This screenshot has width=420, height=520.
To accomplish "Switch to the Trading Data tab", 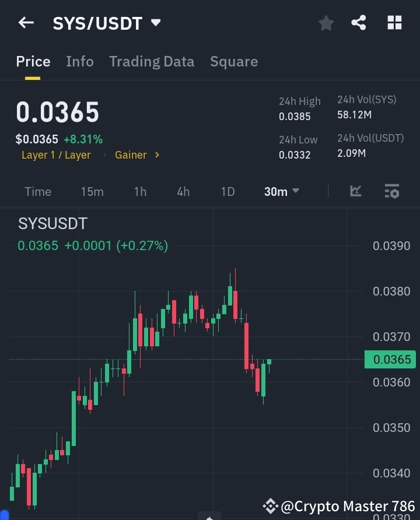I will (152, 61).
